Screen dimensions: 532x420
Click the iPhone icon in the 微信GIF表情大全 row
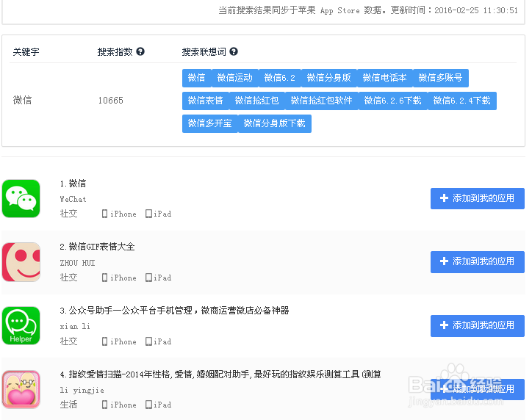pos(104,278)
